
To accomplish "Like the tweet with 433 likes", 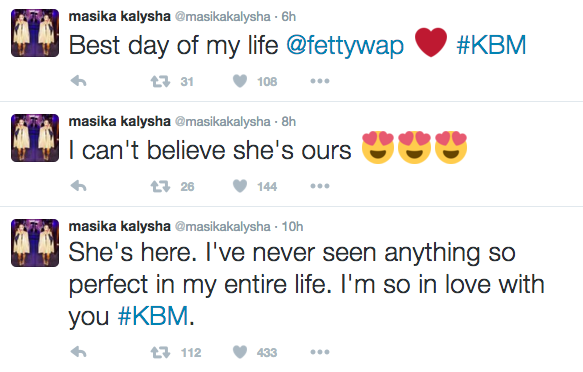I will pos(240,352).
